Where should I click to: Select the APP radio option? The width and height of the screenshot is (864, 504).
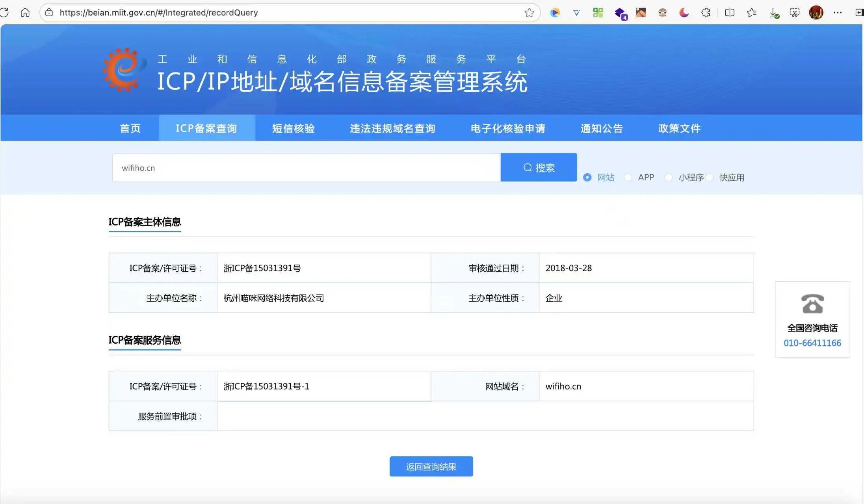click(x=628, y=177)
